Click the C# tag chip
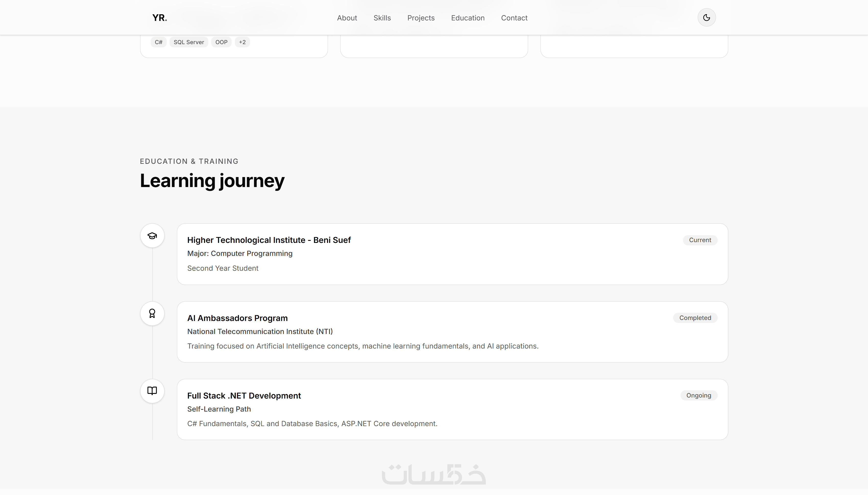Screen dimensions: 868x495 [x=159, y=42]
